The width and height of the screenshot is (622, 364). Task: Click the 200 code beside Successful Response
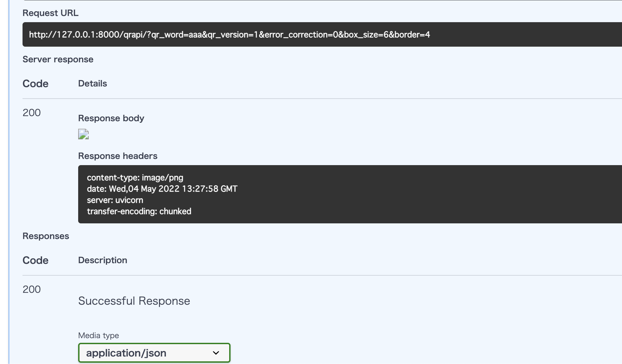[x=32, y=289]
